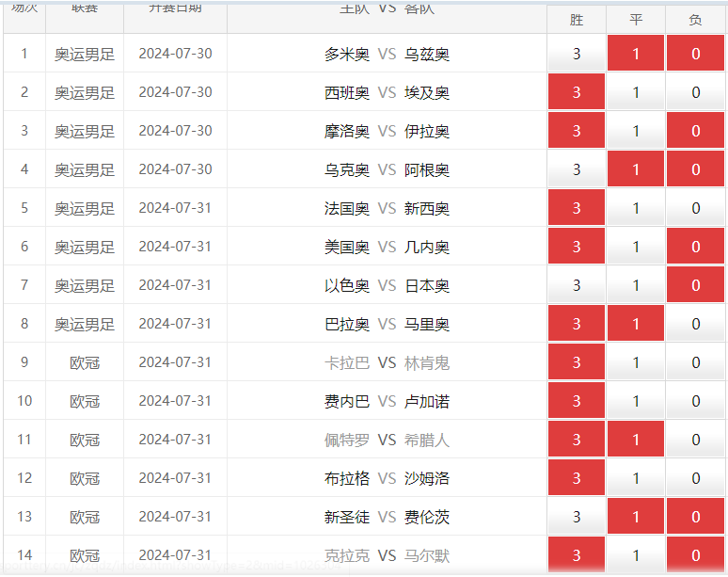Select win option 3 for 新圣徒 VS 费伦茨
This screenshot has height=577, width=728.
pyautogui.click(x=577, y=516)
